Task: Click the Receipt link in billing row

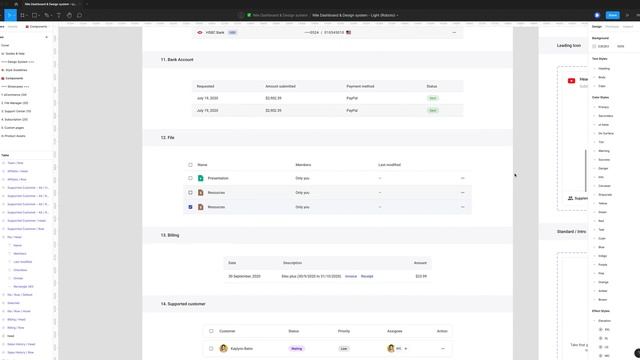Action: point(367,276)
